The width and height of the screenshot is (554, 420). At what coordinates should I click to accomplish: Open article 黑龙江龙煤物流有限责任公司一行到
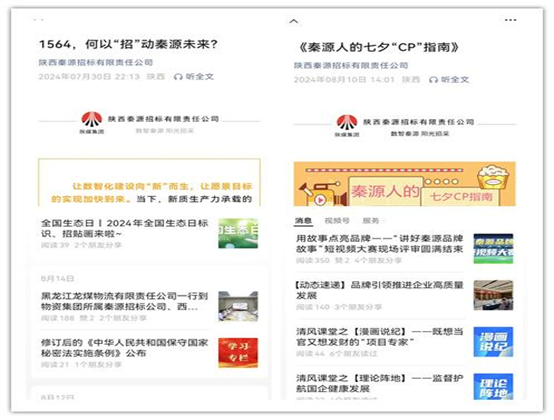[124, 301]
